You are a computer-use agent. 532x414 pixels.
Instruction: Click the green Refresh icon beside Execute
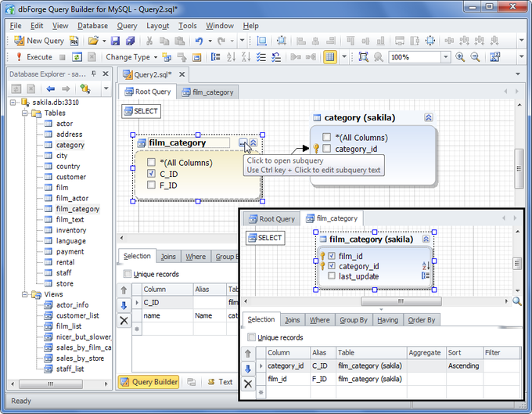click(x=77, y=57)
